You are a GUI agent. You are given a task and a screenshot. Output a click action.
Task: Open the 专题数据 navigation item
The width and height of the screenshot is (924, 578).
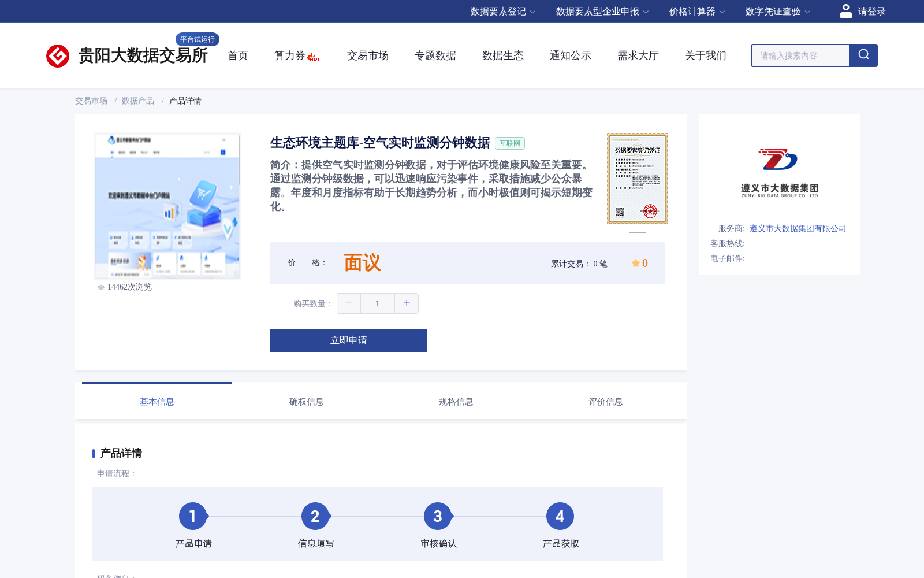[x=435, y=55]
